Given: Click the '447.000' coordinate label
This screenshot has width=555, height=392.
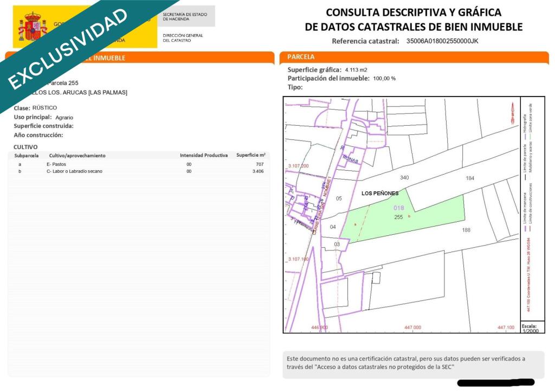Looking at the screenshot, I should (x=412, y=327).
